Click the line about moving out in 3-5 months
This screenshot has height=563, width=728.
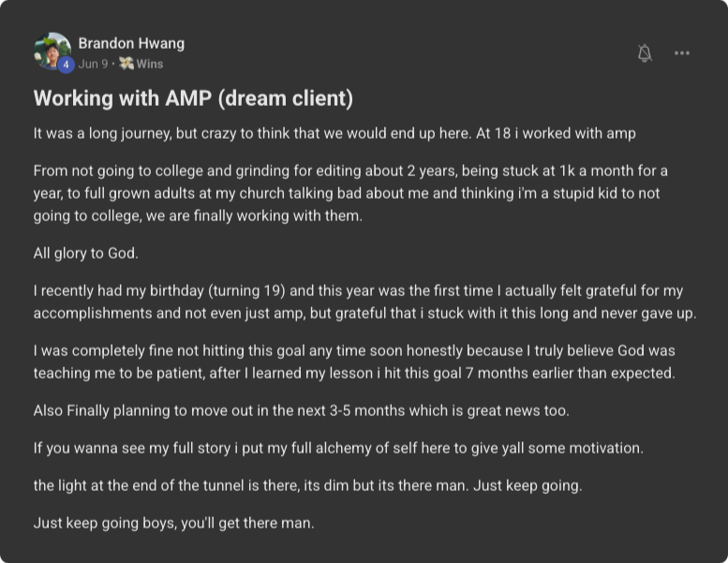(x=301, y=410)
